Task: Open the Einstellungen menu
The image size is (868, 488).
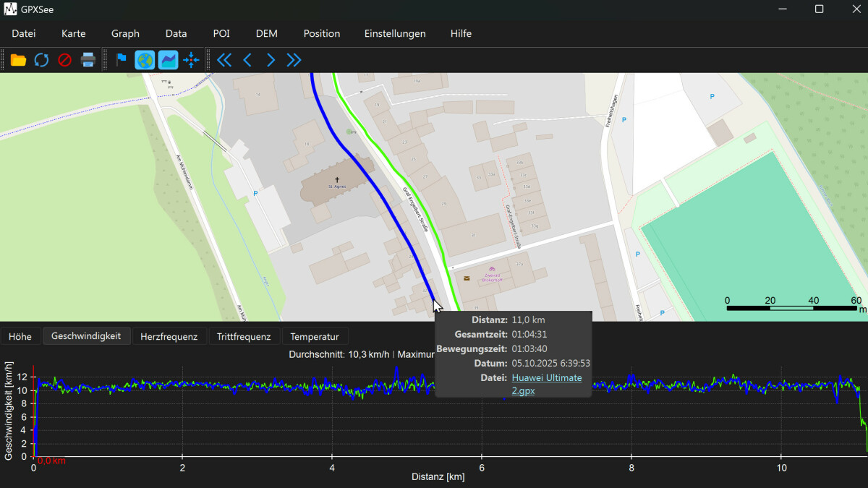Action: click(x=395, y=33)
